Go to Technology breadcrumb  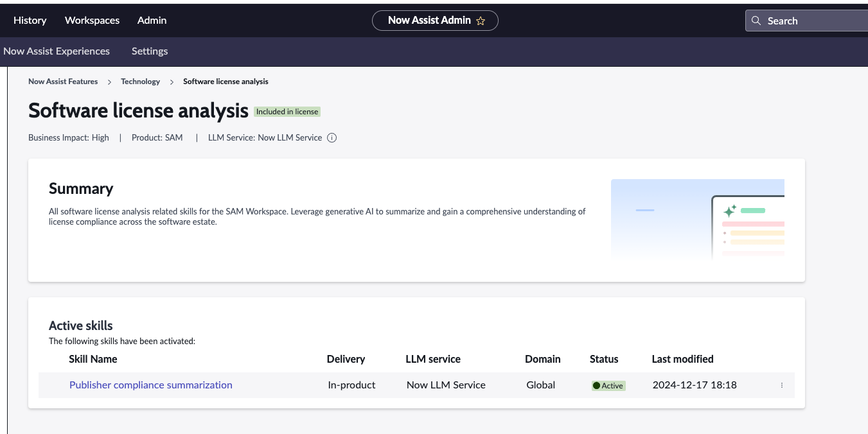pos(140,82)
